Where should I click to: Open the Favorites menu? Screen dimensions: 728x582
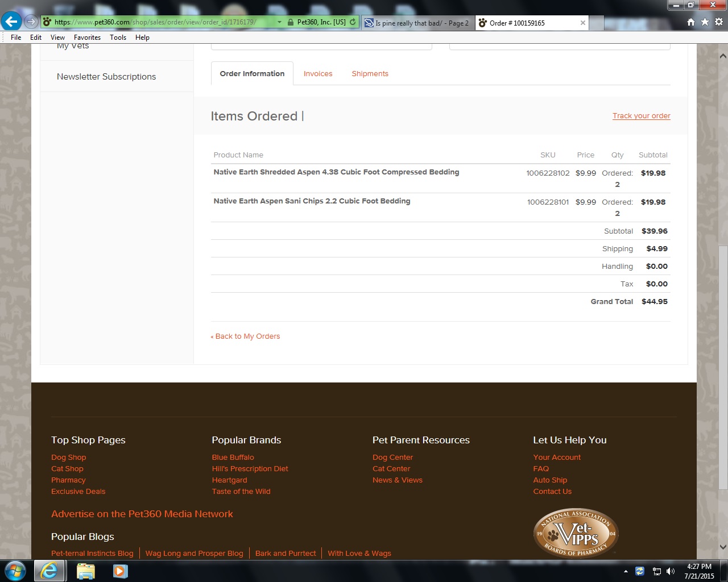[x=87, y=38]
